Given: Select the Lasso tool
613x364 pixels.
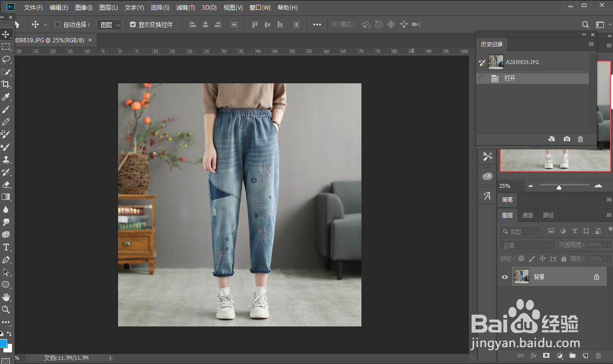Looking at the screenshot, I should 6,59.
